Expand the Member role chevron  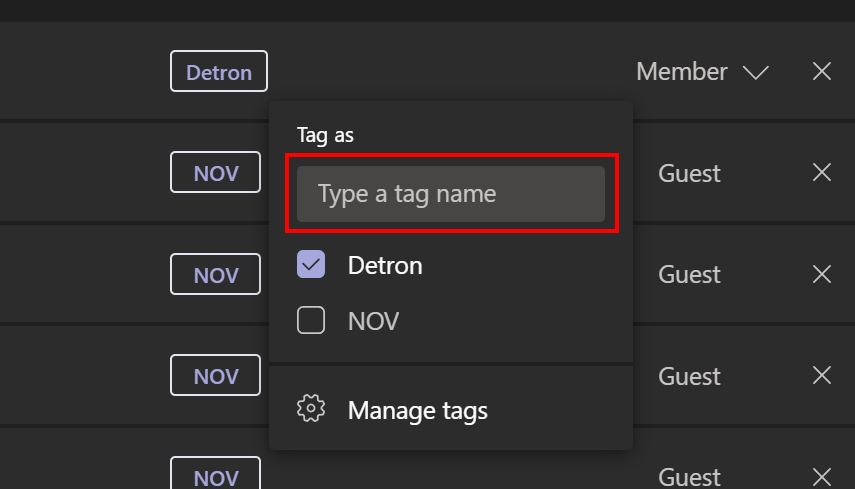756,72
